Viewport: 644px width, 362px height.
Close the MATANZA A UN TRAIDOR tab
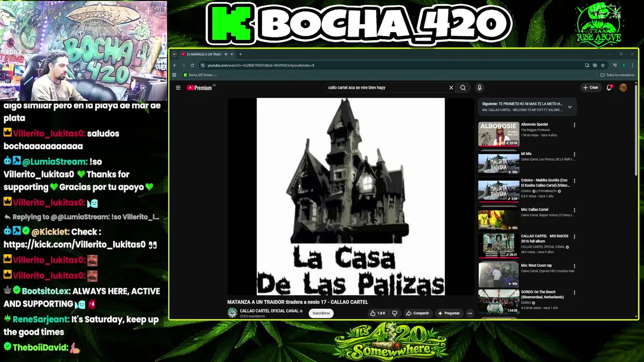click(x=231, y=54)
